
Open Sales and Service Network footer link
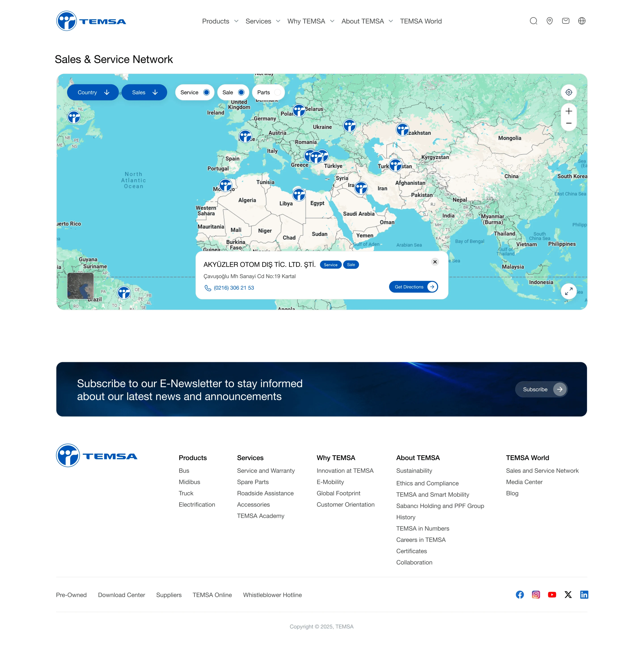point(542,471)
